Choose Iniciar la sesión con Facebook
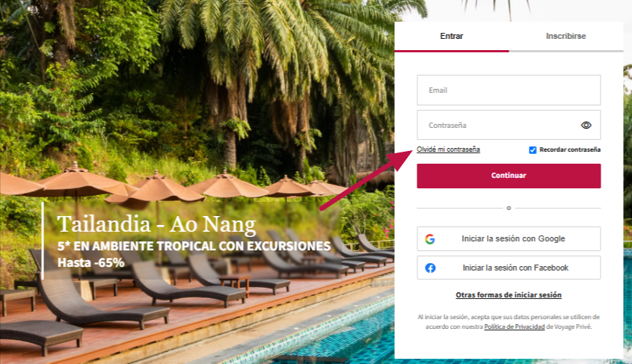 coord(509,268)
